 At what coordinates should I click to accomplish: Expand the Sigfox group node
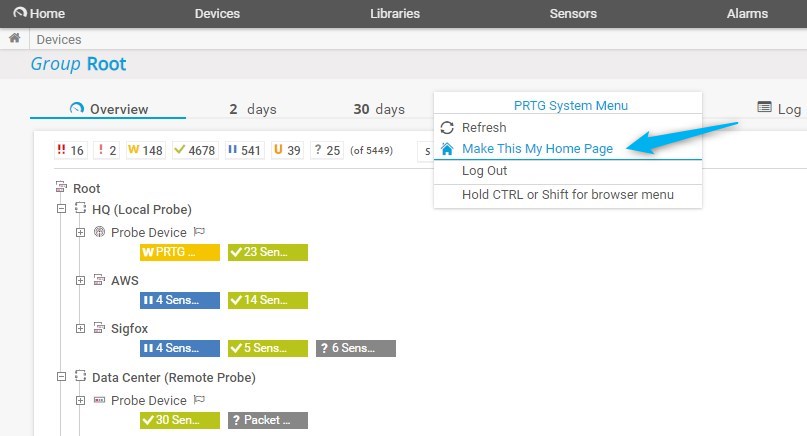(81, 328)
